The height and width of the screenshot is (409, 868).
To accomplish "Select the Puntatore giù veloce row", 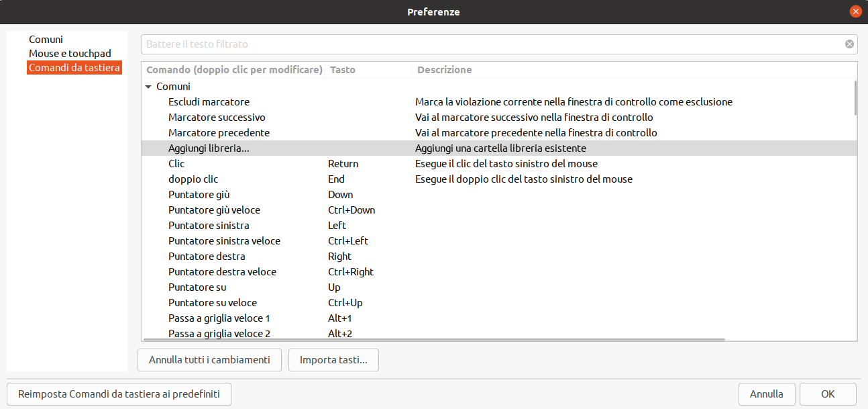I will click(498, 210).
